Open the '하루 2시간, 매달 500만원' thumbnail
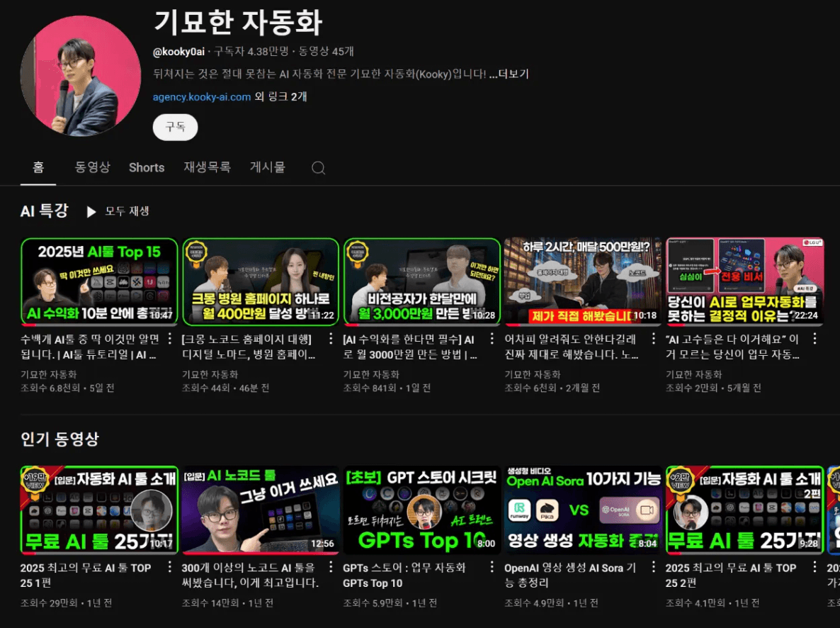Image resolution: width=840 pixels, height=628 pixels. click(x=583, y=281)
